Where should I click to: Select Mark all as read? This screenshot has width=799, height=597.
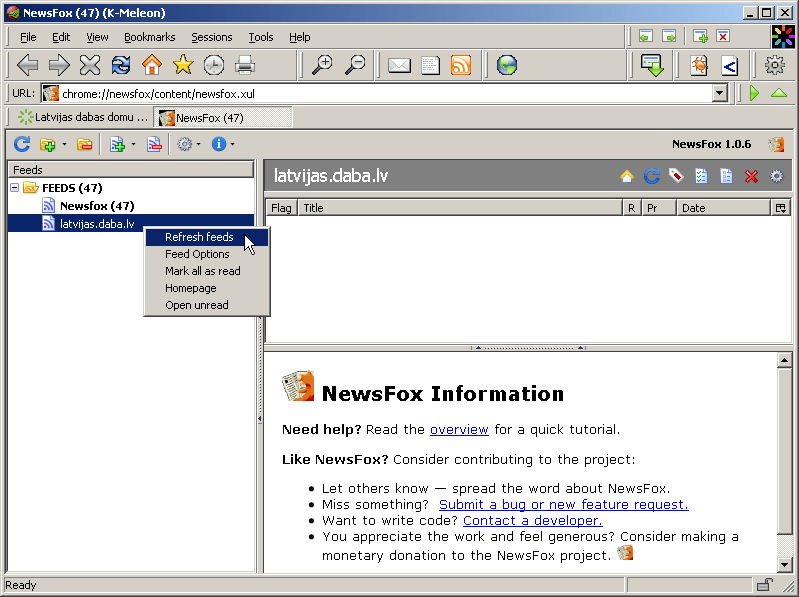click(207, 271)
